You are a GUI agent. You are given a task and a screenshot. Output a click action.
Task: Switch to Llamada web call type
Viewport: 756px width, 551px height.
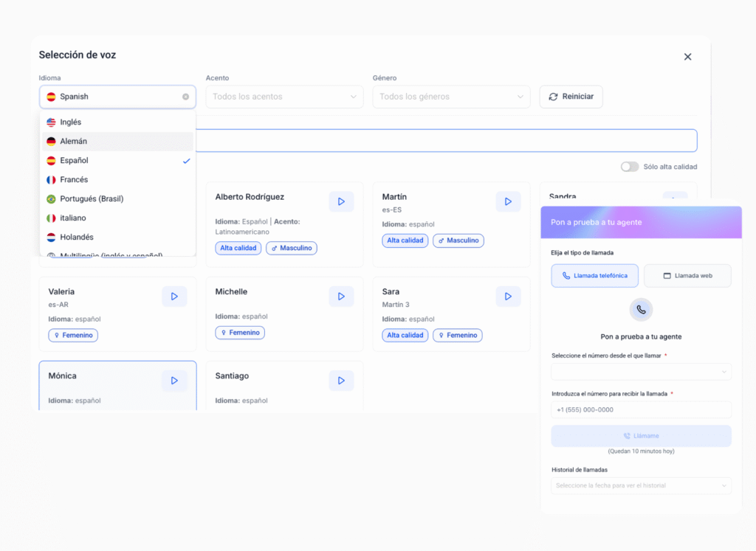pyautogui.click(x=687, y=276)
